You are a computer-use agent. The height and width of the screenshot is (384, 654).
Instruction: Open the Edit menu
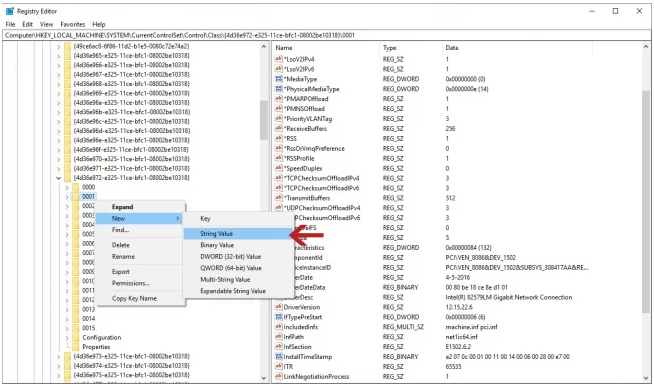(x=28, y=24)
